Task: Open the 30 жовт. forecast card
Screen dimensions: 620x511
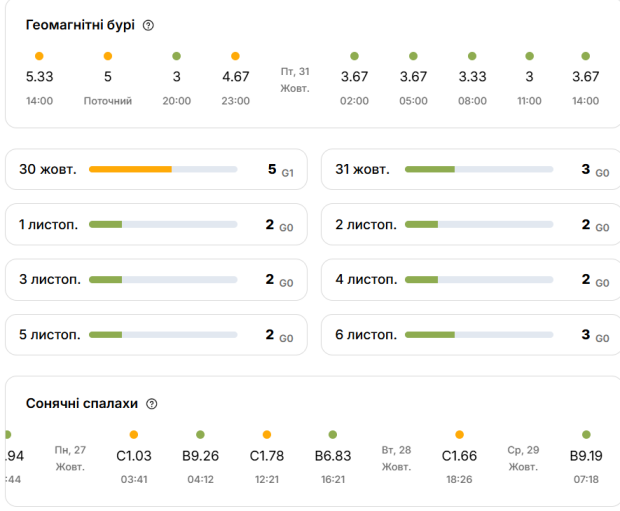Action: (157, 170)
